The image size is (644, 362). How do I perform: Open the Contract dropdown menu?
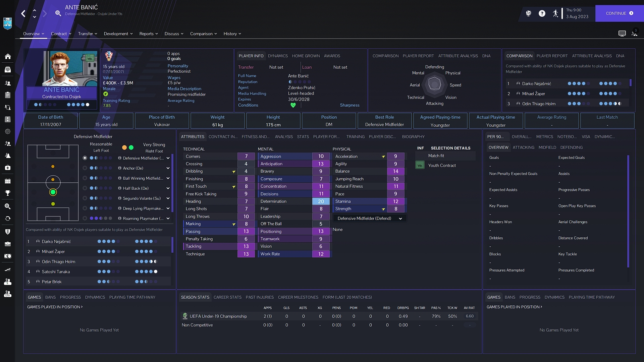[61, 34]
